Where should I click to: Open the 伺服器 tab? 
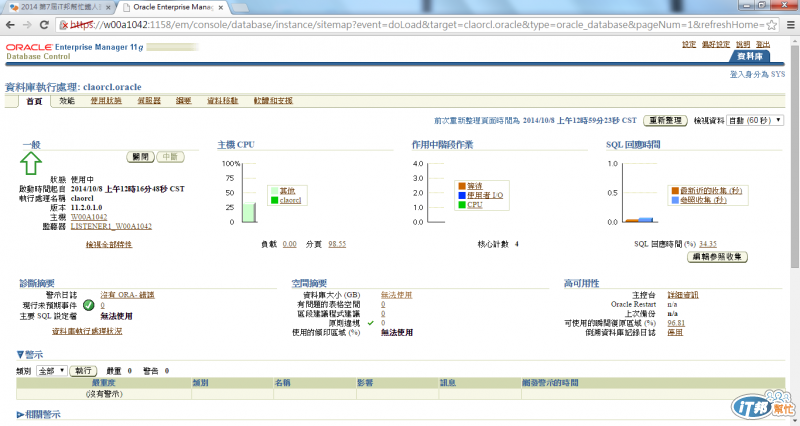149,101
